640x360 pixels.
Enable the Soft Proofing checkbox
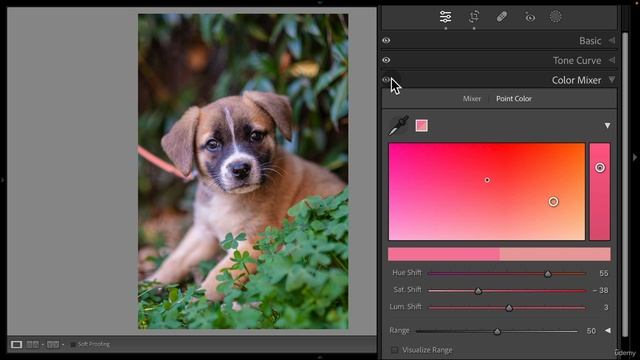(73, 344)
